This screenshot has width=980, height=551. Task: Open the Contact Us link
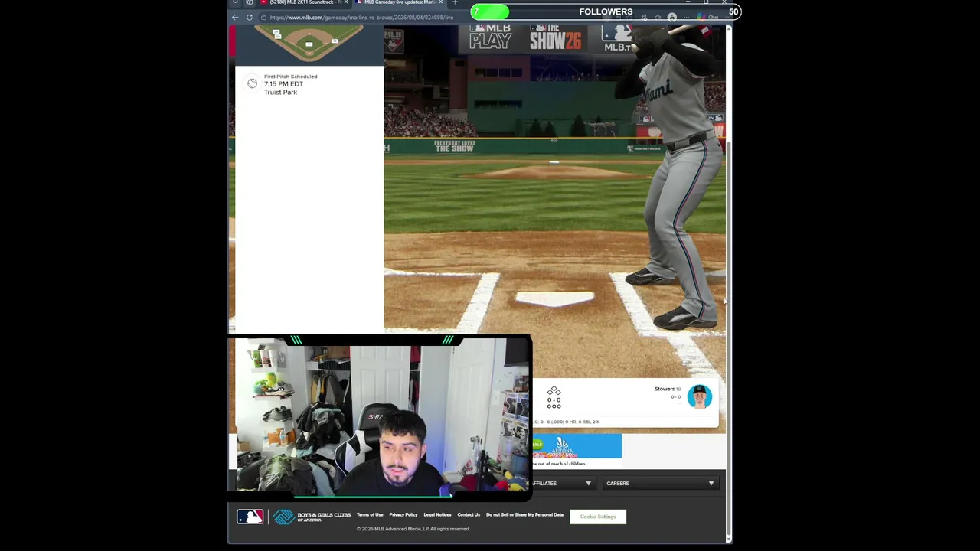[469, 515]
